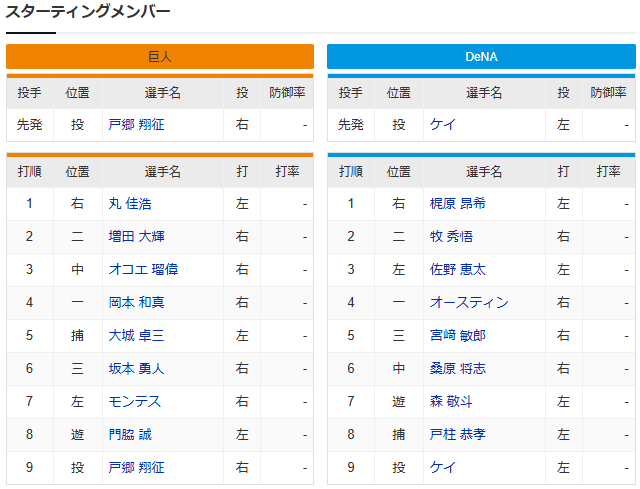Viewport: 640px width, 489px height.
Task: Open starting pitcher ケイ profile link
Action: [x=442, y=124]
